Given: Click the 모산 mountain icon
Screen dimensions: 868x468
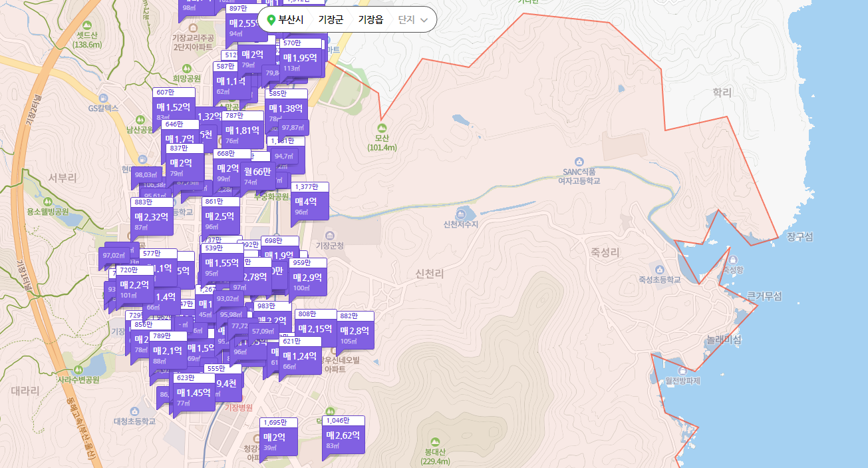Looking at the screenshot, I should pos(382,128).
